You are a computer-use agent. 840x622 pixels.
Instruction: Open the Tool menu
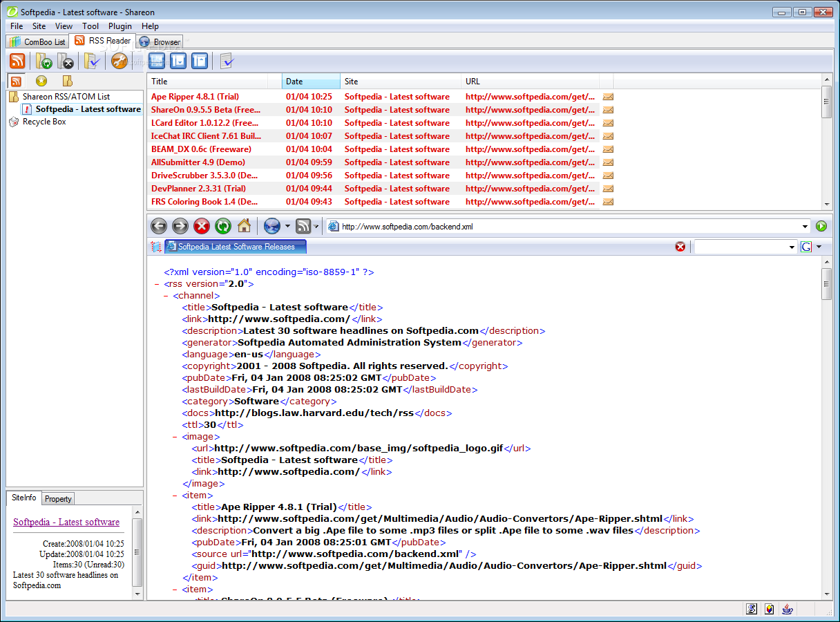click(x=90, y=26)
